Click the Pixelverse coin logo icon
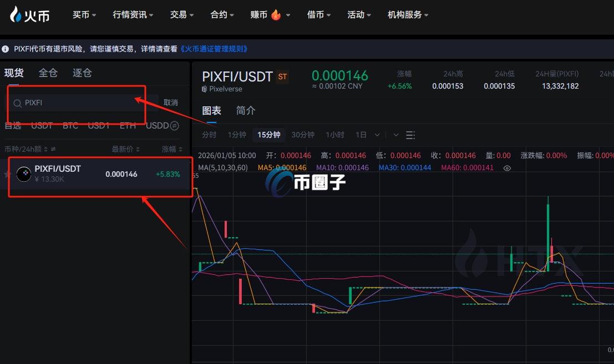This screenshot has width=614, height=364. tap(204, 89)
